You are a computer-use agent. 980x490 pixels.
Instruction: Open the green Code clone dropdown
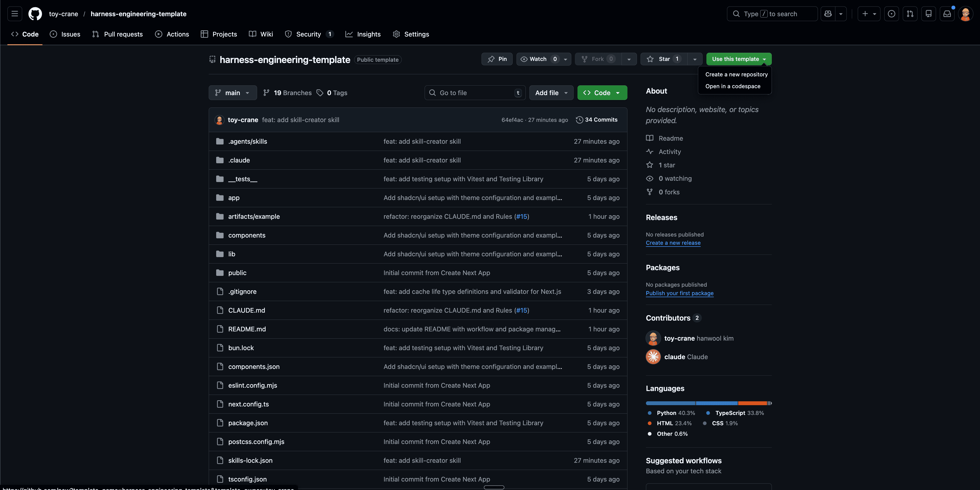[602, 92]
